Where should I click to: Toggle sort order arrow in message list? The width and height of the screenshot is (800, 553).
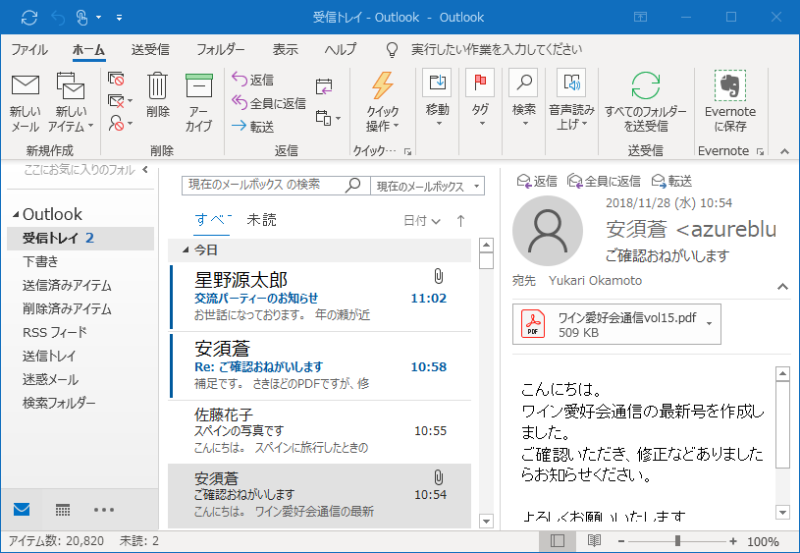[x=460, y=221]
